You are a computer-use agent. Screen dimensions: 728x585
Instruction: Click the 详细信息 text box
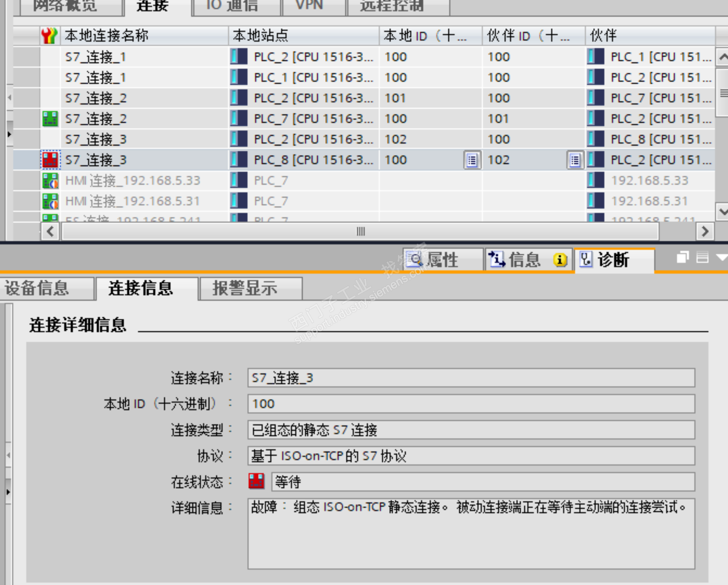click(x=471, y=534)
